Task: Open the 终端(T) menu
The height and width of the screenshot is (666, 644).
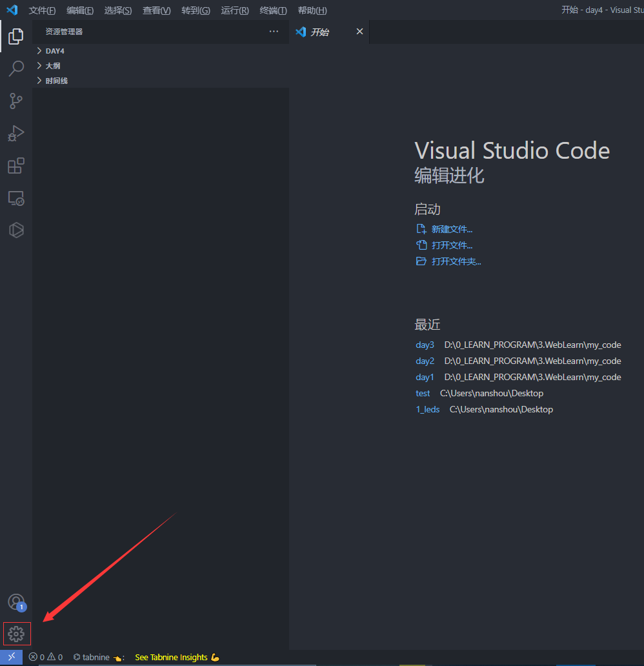Action: 273,10
